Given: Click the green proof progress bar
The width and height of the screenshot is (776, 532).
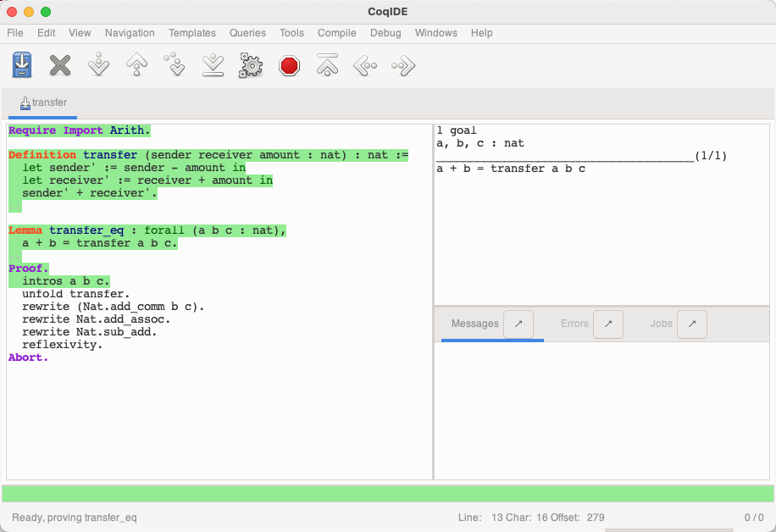Looking at the screenshot, I should coord(388,493).
